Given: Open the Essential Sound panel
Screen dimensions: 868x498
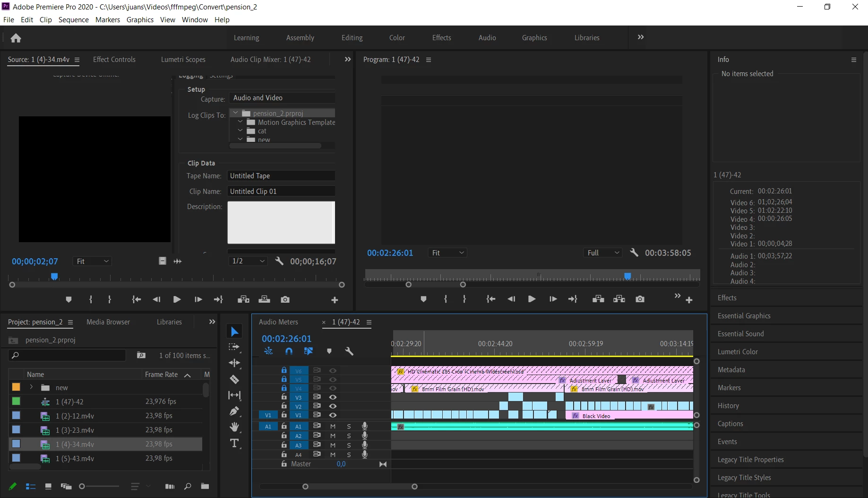Looking at the screenshot, I should tap(740, 334).
